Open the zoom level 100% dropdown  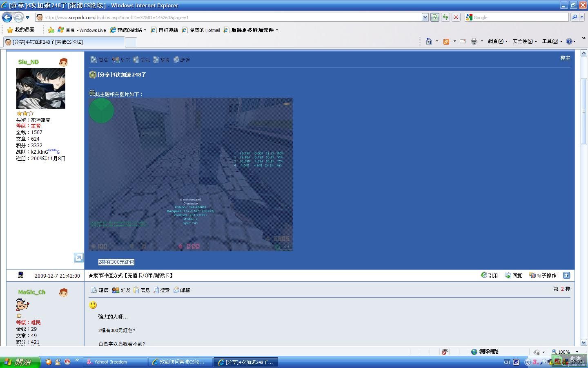coord(577,352)
